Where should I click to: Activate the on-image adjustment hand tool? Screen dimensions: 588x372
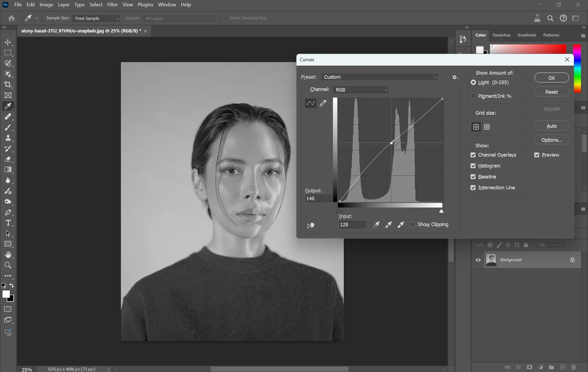310,225
